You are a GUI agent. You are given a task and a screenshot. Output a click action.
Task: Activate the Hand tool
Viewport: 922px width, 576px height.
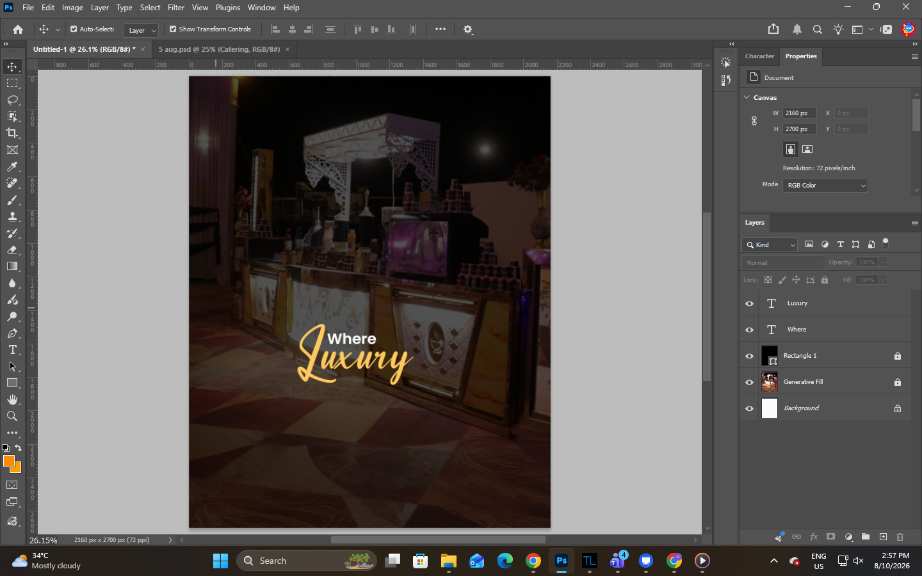(12, 400)
